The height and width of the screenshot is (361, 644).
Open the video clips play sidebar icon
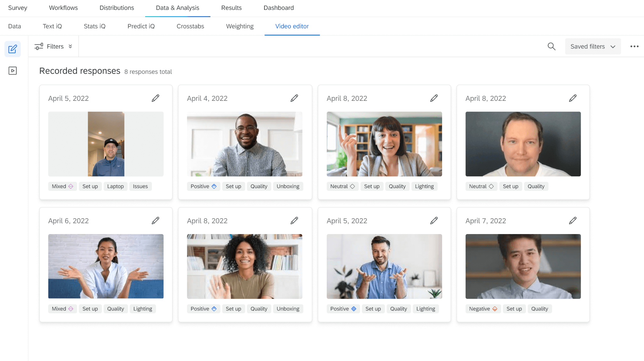tap(13, 71)
